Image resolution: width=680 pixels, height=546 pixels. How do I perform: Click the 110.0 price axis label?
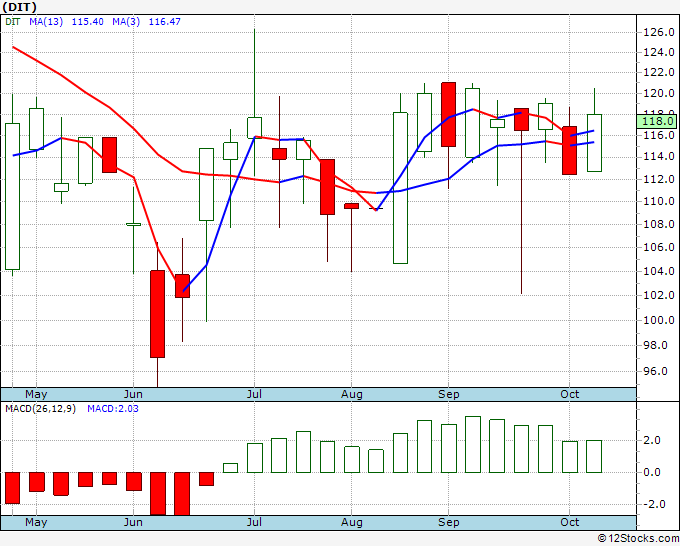point(659,201)
